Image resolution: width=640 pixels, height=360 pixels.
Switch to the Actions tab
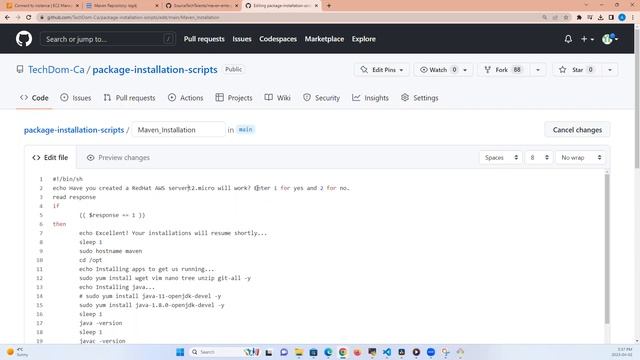pos(185,98)
